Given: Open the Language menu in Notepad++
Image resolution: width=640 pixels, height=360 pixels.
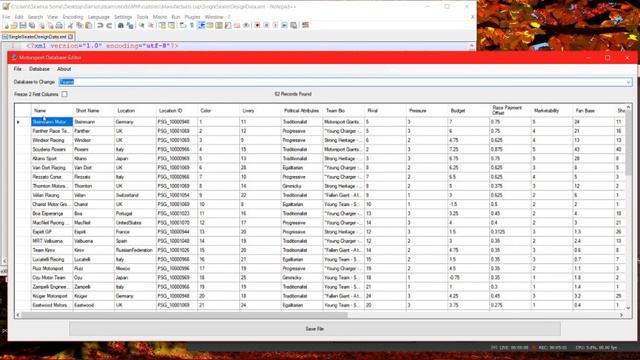Looking at the screenshot, I should click(99, 17).
